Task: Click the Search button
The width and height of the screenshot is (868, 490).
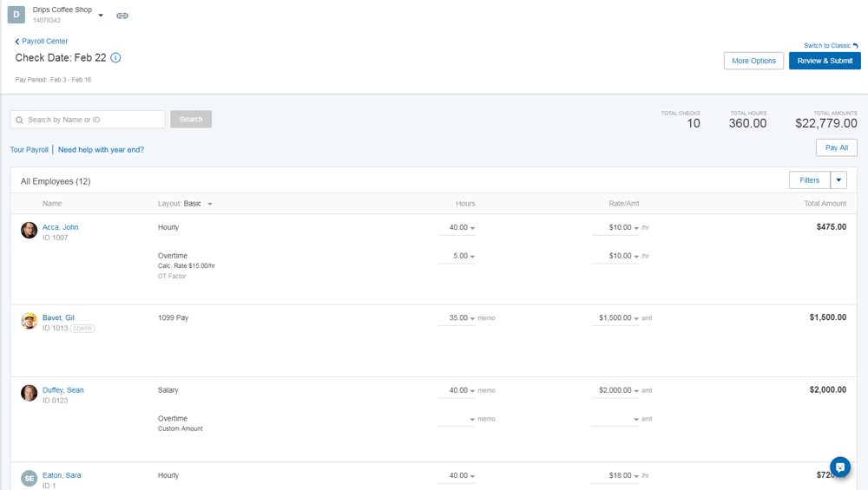Action: coord(191,120)
